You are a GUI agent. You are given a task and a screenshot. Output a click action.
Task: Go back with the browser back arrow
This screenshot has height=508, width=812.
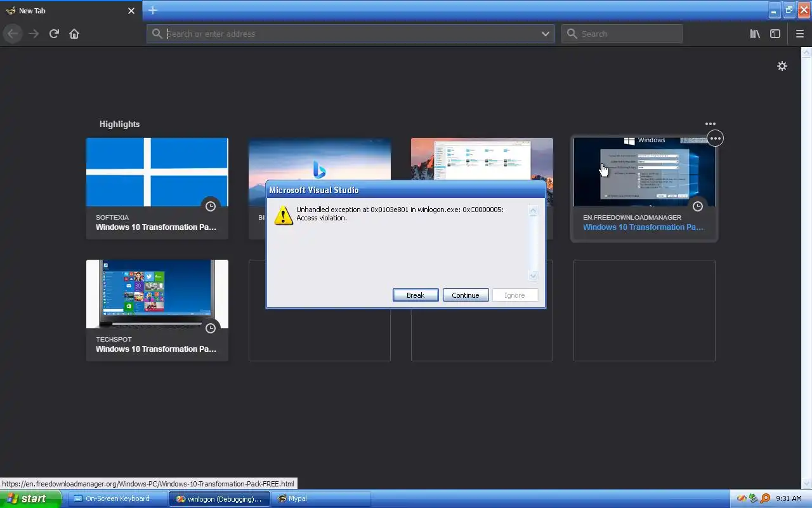(x=13, y=34)
